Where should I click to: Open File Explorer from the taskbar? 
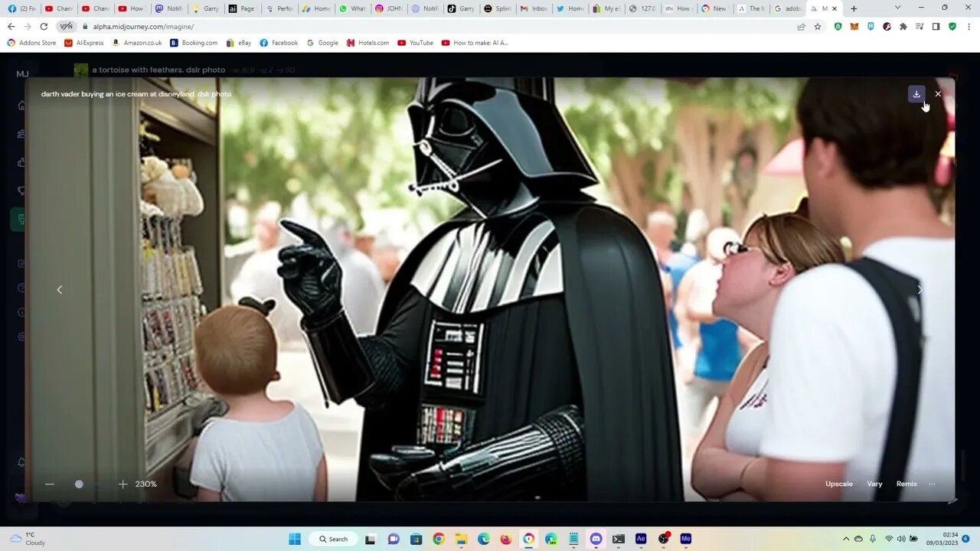click(461, 539)
